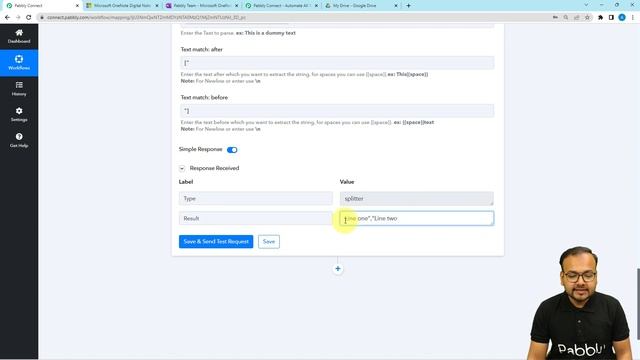Image resolution: width=640 pixels, height=360 pixels.
Task: Reload the current page
Action: tap(29, 17)
